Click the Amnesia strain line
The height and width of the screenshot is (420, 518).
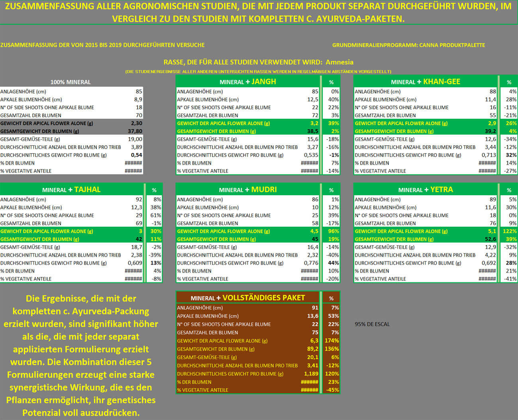(x=258, y=62)
